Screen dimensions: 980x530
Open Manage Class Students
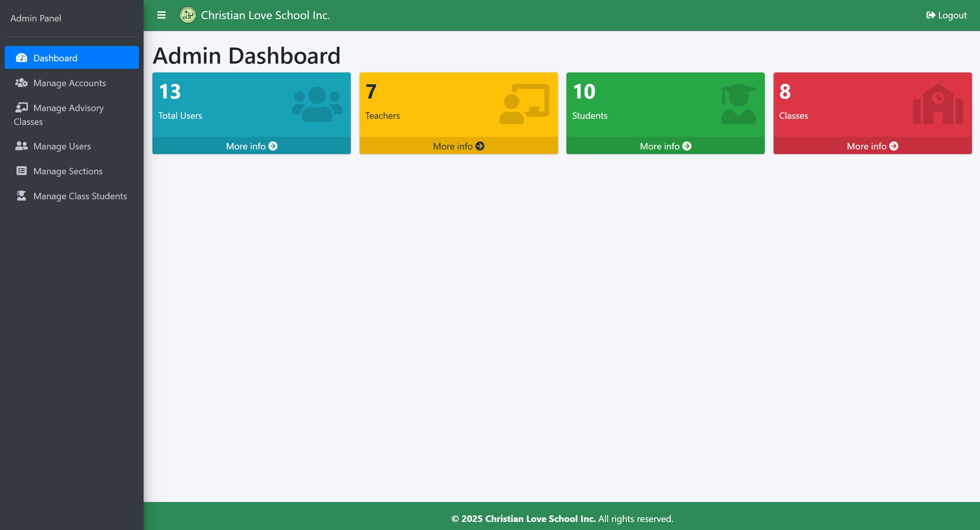coord(80,196)
